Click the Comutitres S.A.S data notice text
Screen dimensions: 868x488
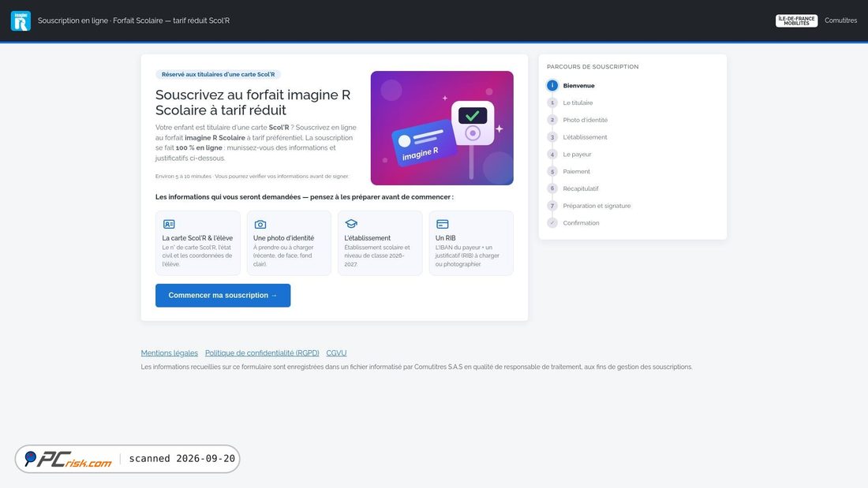coord(417,367)
